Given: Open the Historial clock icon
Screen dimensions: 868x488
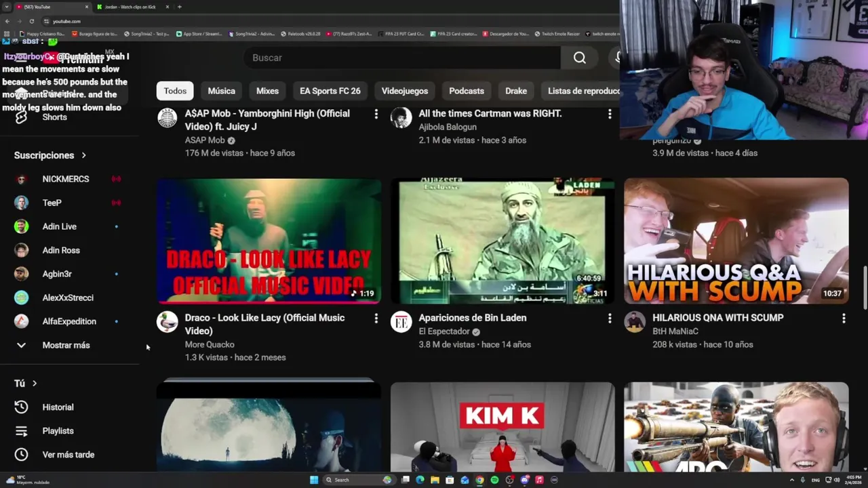Looking at the screenshot, I should point(21,407).
